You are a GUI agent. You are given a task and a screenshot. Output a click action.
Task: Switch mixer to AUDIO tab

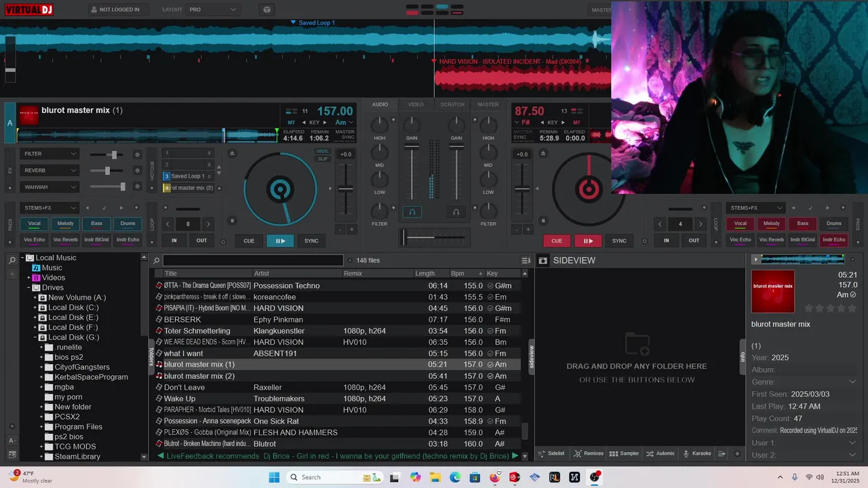coord(380,104)
